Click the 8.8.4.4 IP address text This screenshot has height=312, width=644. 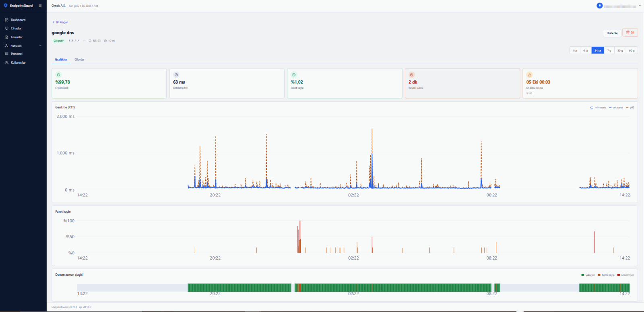tap(74, 41)
